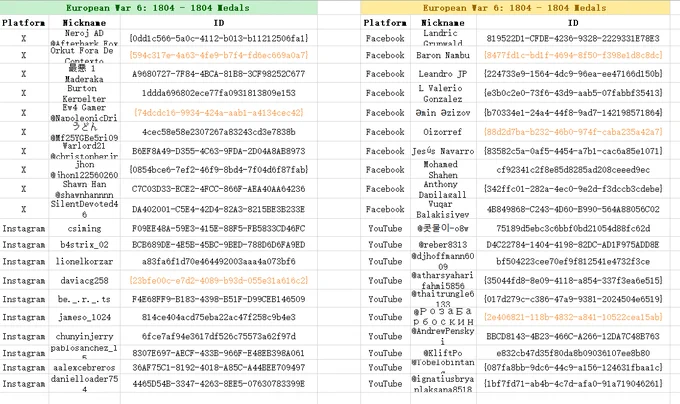680x404 pixels.
Task: Select the Landric Grunwald nickname cell
Action: pyautogui.click(x=443, y=38)
